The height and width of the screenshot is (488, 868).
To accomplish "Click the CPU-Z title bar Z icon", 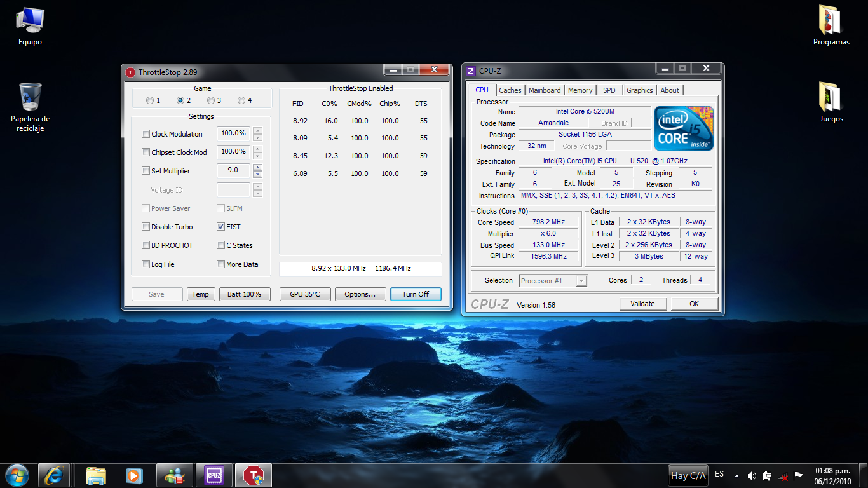I will pyautogui.click(x=471, y=71).
